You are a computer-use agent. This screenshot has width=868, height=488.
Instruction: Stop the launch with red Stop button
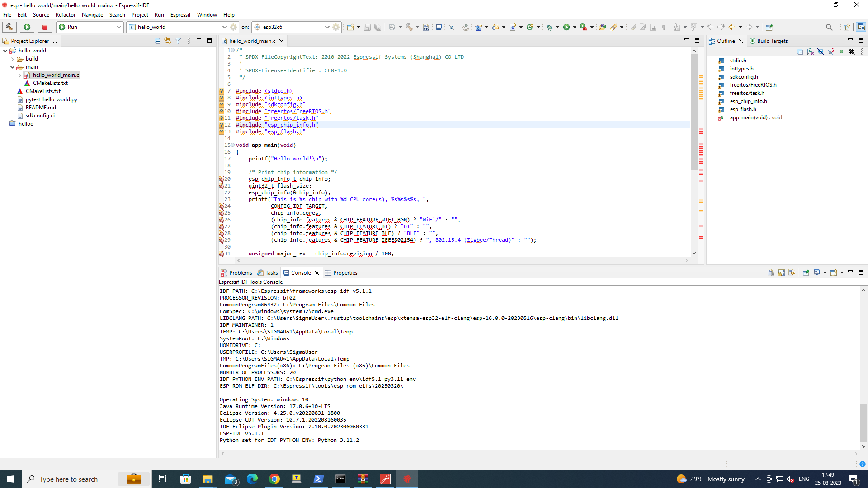pyautogui.click(x=45, y=27)
